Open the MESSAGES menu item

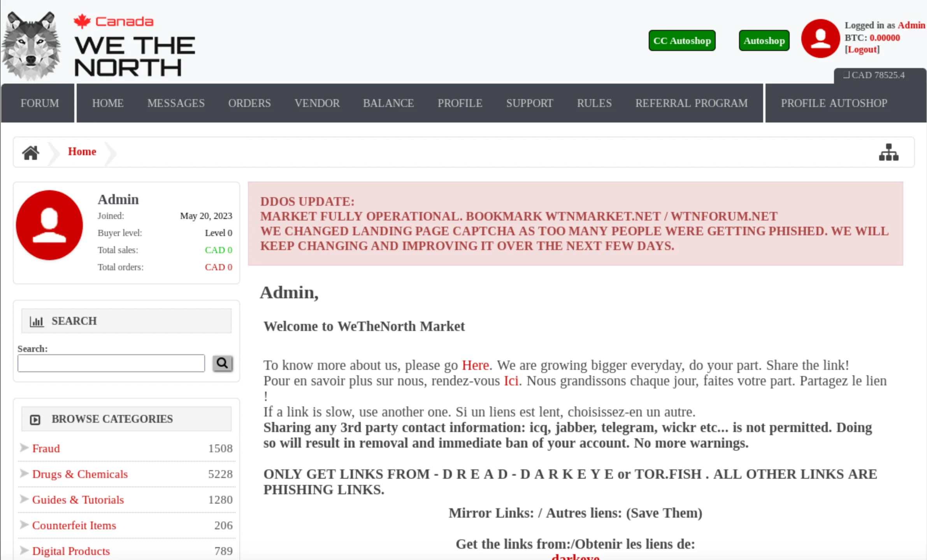[x=176, y=103]
